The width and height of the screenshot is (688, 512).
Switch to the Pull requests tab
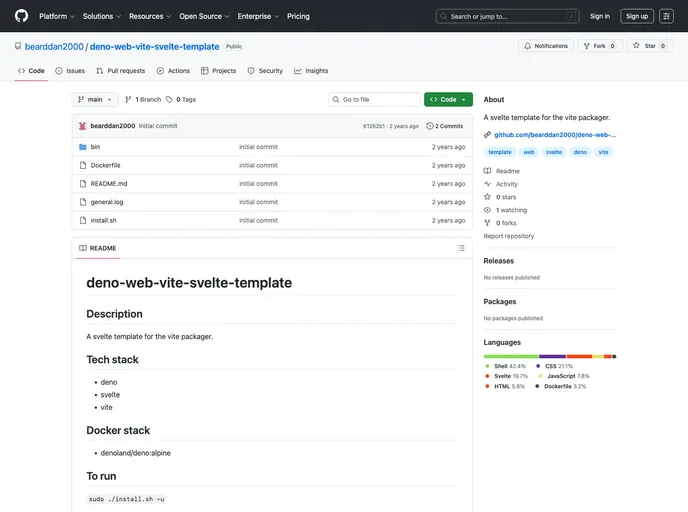coord(121,71)
